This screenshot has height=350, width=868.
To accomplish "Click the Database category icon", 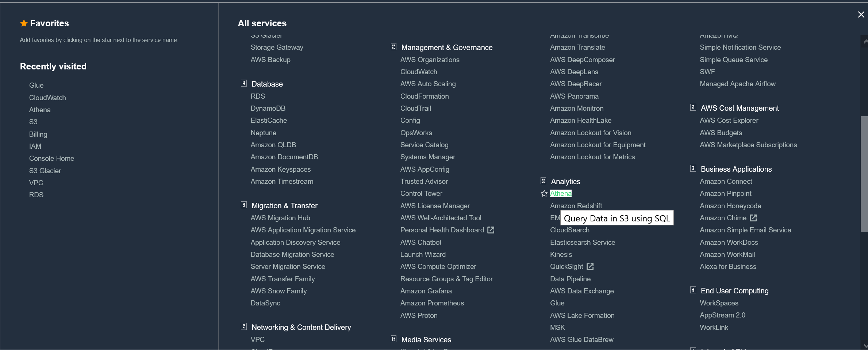I will click(244, 84).
